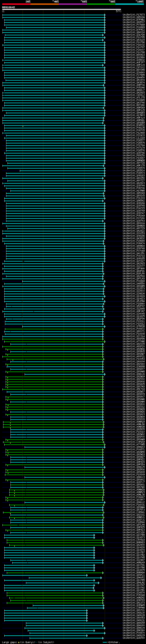Screen dimensions: 146x644
Task: Select label UniRef100_Q36688
Action: (134, 366)
